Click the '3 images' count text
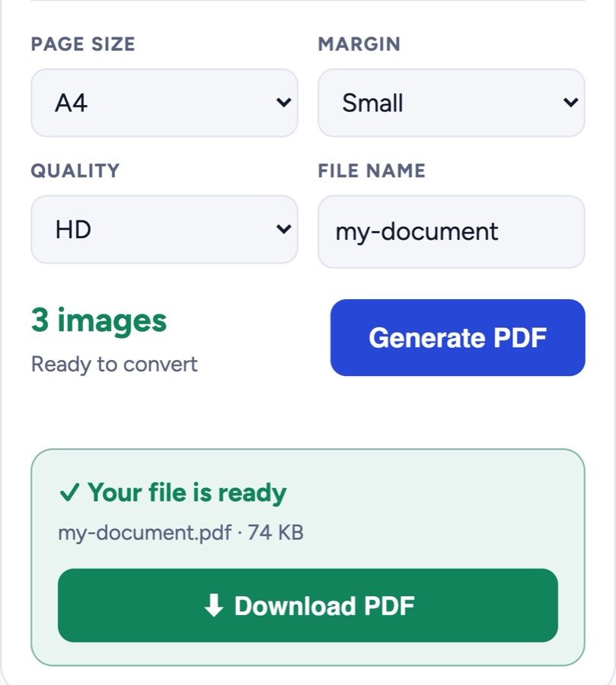Viewport: 616px width, 685px height. [x=99, y=321]
